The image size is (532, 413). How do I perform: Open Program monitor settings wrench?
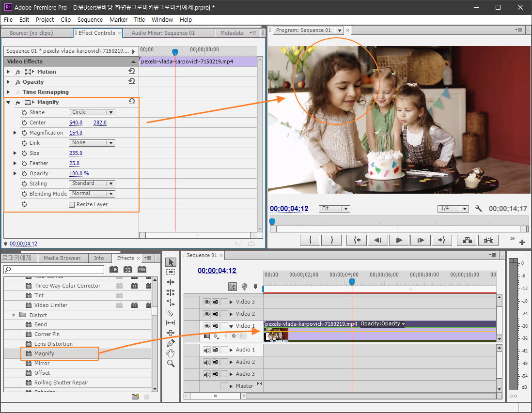click(478, 209)
